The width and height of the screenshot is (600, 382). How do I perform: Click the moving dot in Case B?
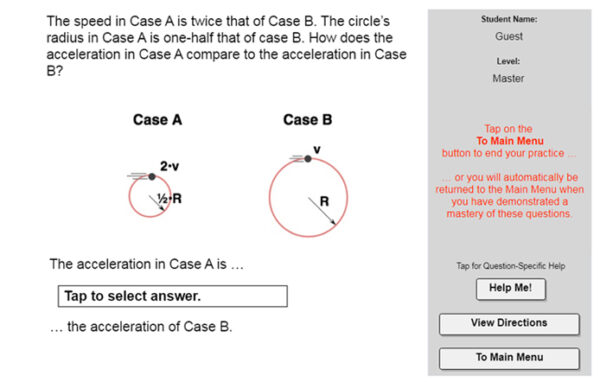pyautogui.click(x=308, y=158)
